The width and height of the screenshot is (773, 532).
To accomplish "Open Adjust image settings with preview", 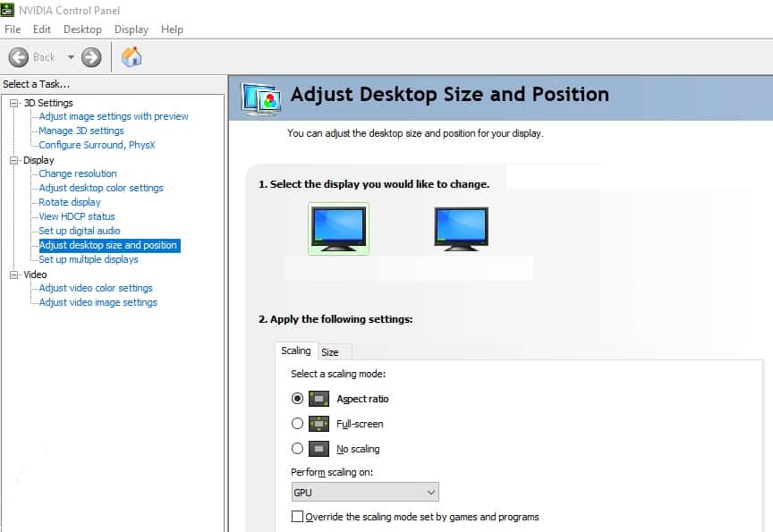I will [x=114, y=117].
